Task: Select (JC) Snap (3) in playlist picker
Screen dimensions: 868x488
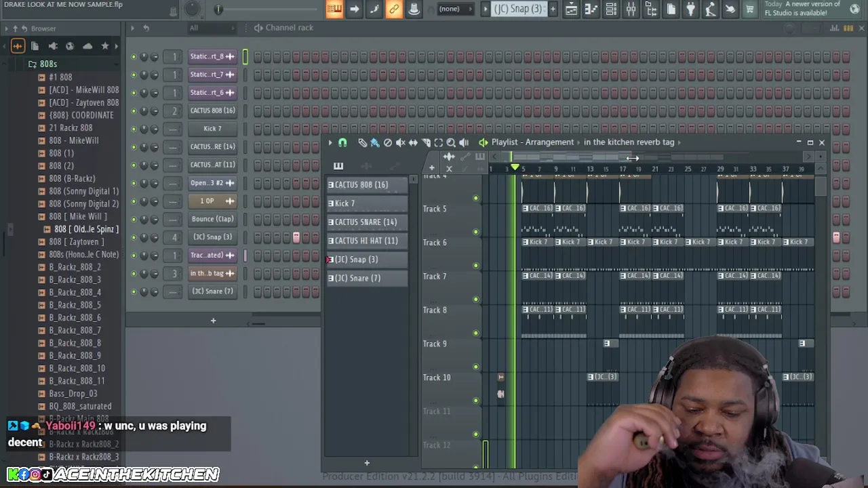Action: (367, 260)
